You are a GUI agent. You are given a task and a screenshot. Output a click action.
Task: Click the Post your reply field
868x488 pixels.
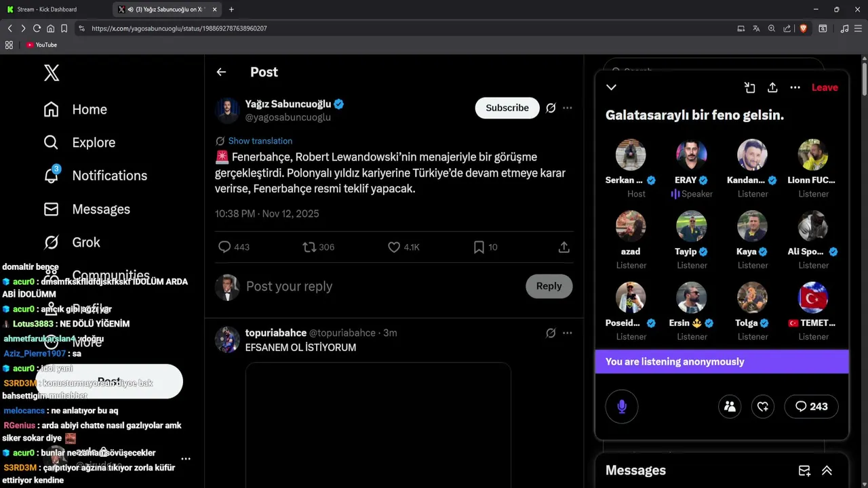click(380, 286)
